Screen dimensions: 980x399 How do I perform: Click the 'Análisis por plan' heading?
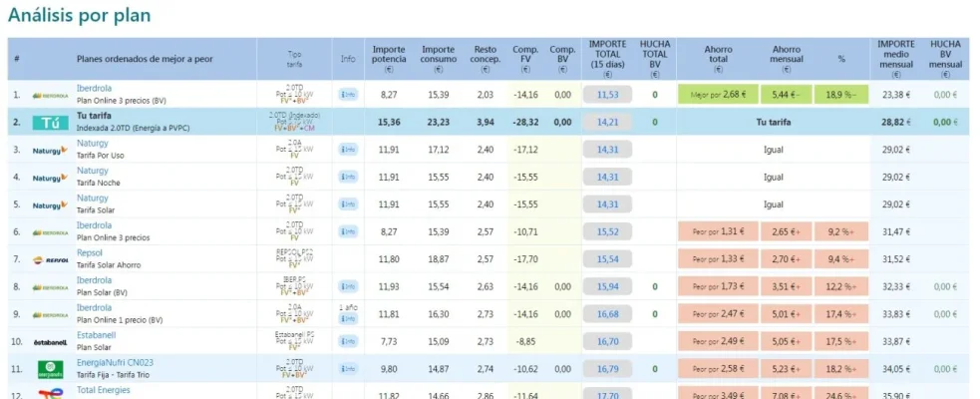coord(80,16)
